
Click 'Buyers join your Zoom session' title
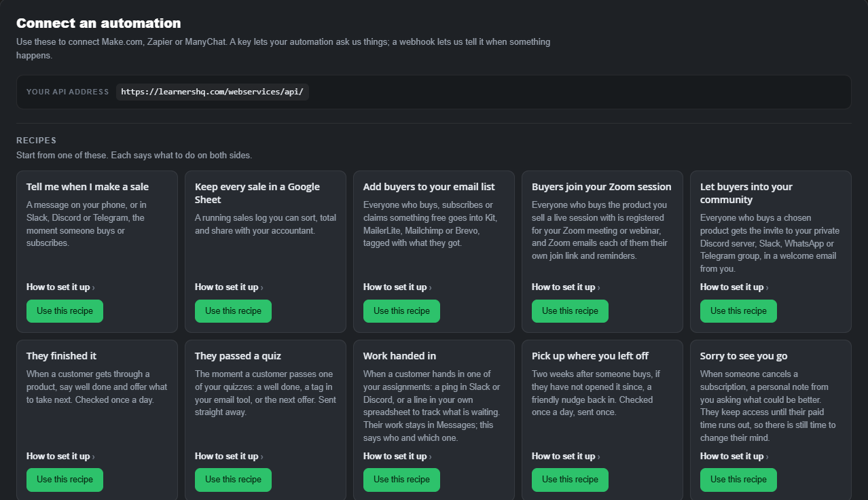pyautogui.click(x=601, y=187)
